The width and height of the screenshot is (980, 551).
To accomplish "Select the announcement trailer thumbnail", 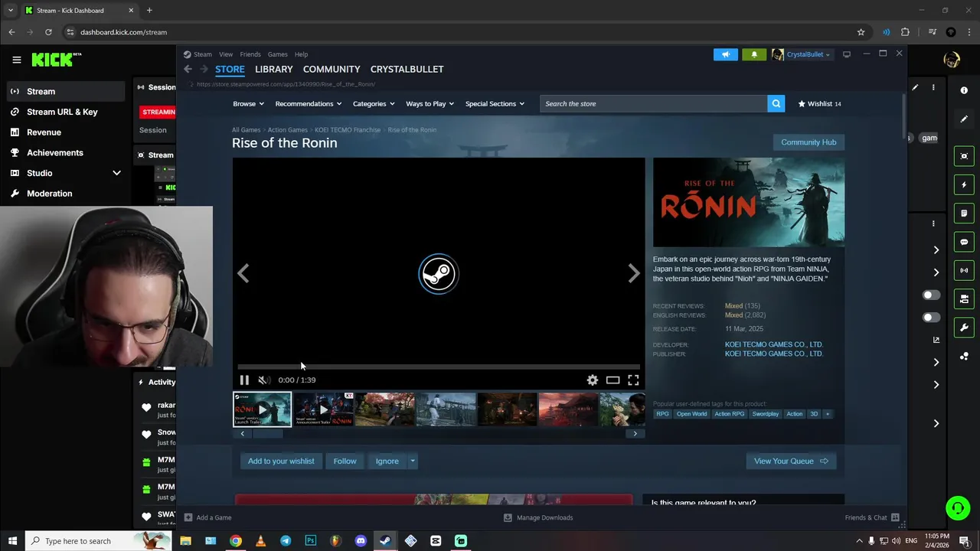I will (x=323, y=409).
